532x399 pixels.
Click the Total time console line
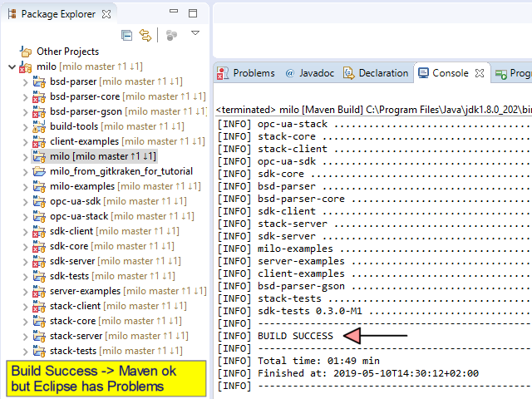298,361
